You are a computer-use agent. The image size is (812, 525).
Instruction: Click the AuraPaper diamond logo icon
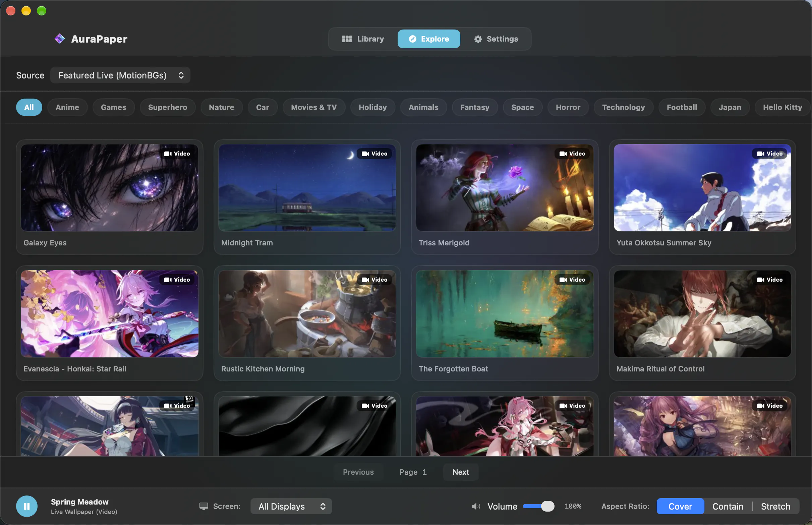[60, 39]
